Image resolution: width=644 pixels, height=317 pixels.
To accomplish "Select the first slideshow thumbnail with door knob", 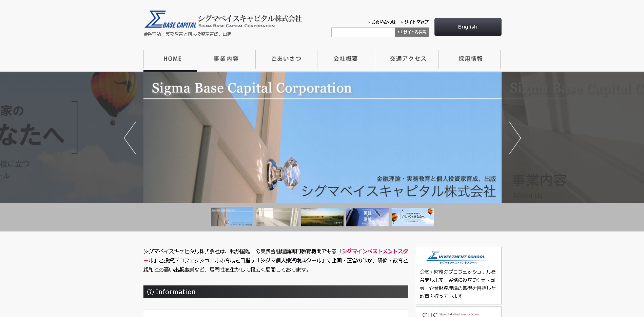I will 232,217.
